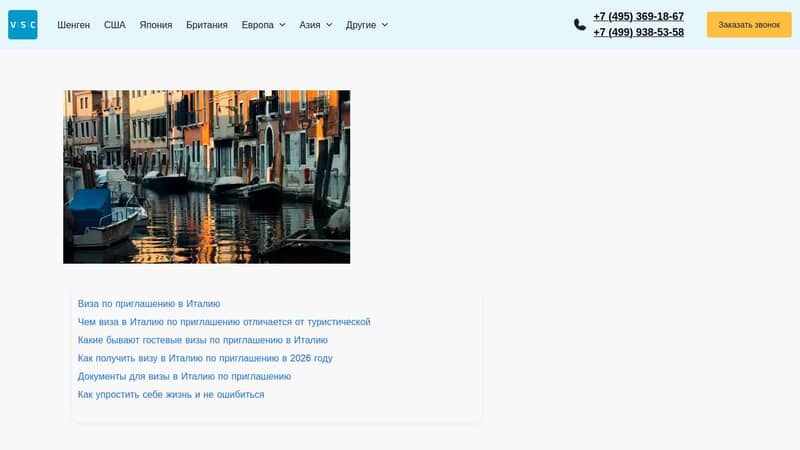Call the number +7 (495) 369-18-67
Image resolution: width=800 pixels, height=450 pixels.
click(x=638, y=16)
